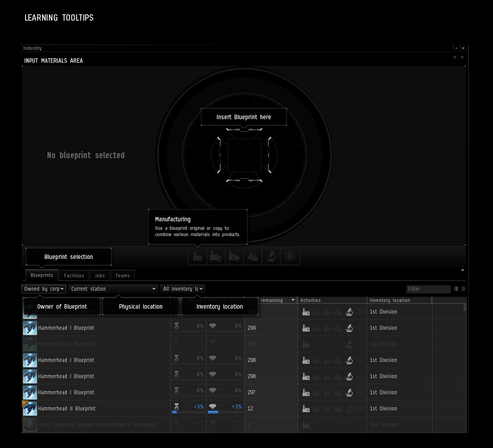Click Small Targeting System Subcontroller blueprint icon
Screen dimensions: 493x448
point(30,425)
